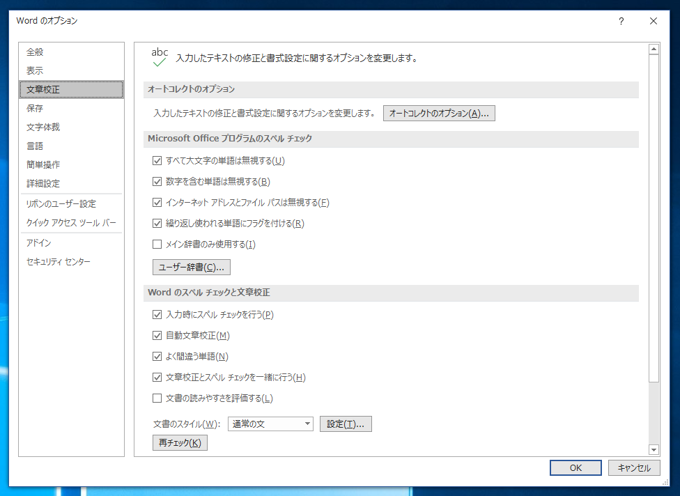Viewport: 680px width, 496px height.
Task: Open リボンのユーザー設定
Action: tap(71, 204)
